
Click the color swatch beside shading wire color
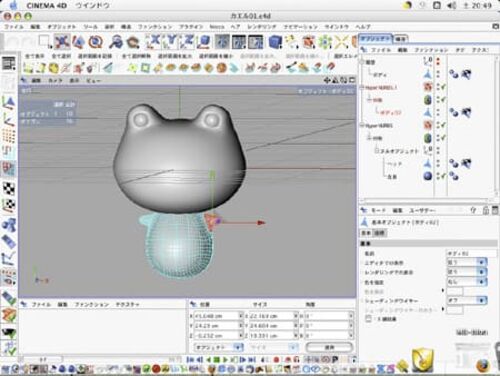[455, 310]
